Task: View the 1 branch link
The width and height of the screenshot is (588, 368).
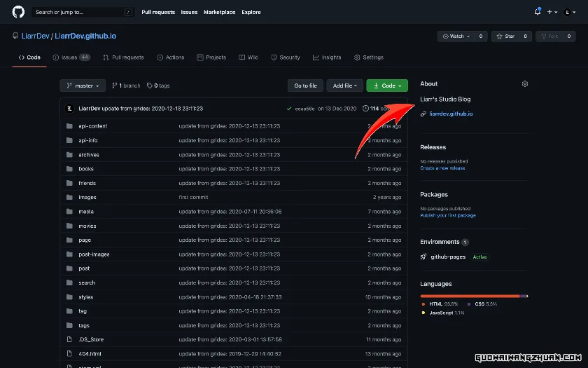Action: click(126, 86)
